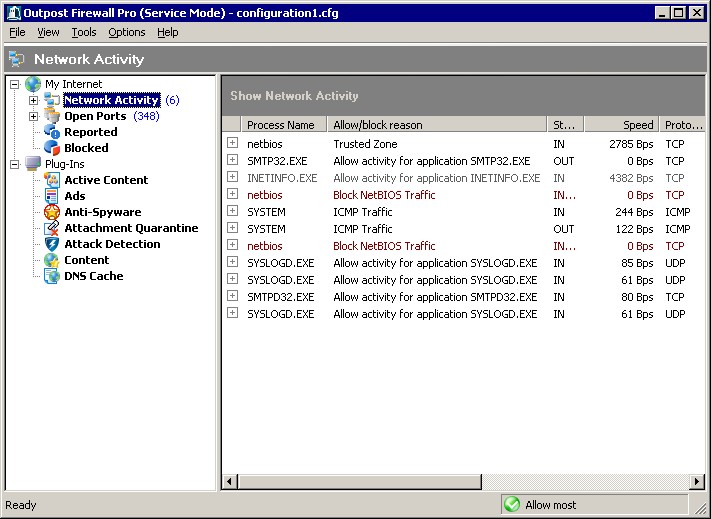Expand the INETINFO.EXE row
711x519 pixels.
point(233,177)
